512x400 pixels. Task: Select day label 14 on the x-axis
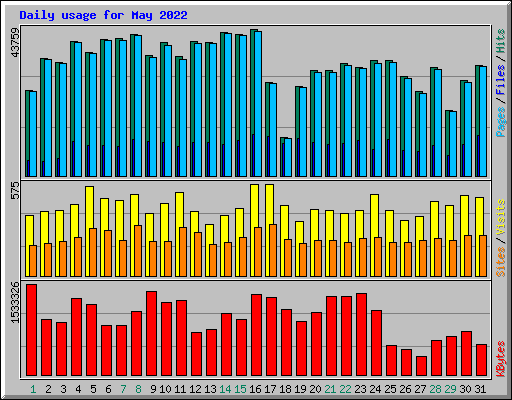[225, 389]
